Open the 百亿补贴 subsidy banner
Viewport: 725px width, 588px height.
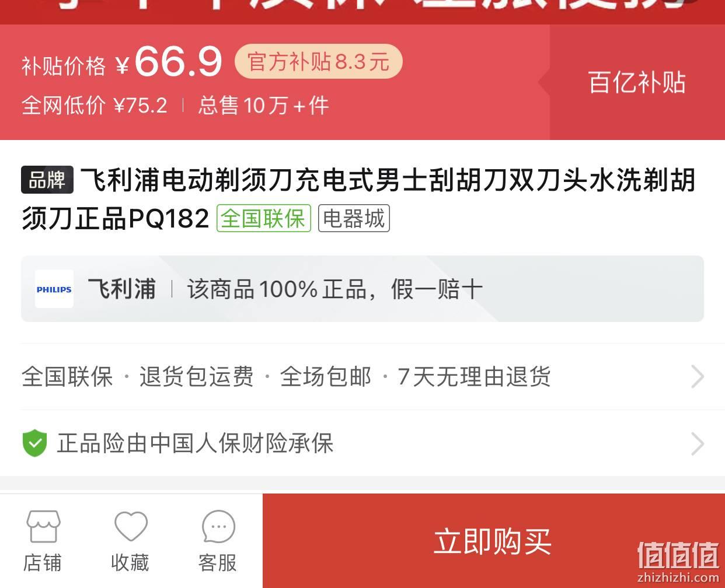(x=637, y=82)
